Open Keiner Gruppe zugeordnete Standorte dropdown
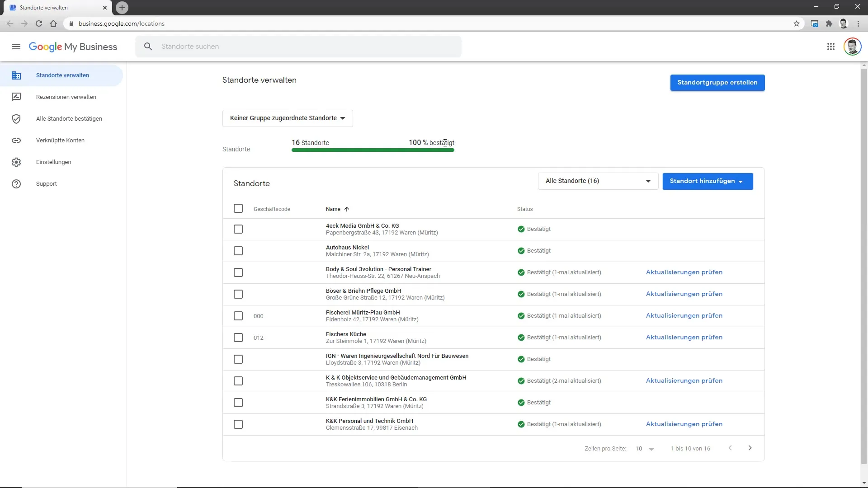Image resolution: width=868 pixels, height=488 pixels. (288, 118)
